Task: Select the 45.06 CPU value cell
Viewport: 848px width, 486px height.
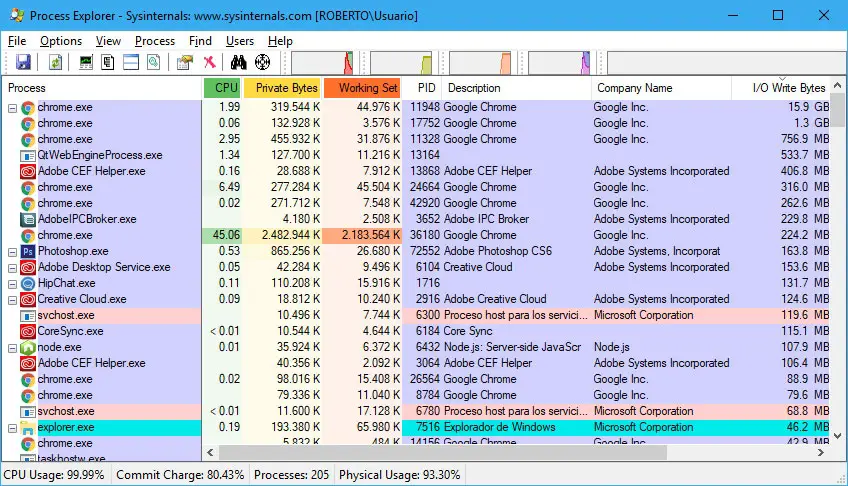Action: tap(222, 235)
